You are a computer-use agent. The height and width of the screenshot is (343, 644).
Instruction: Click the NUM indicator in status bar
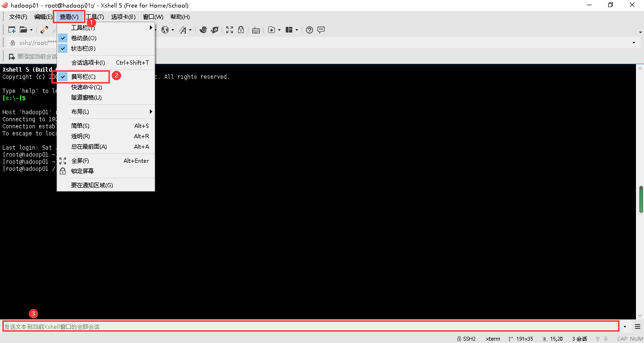(x=636, y=339)
